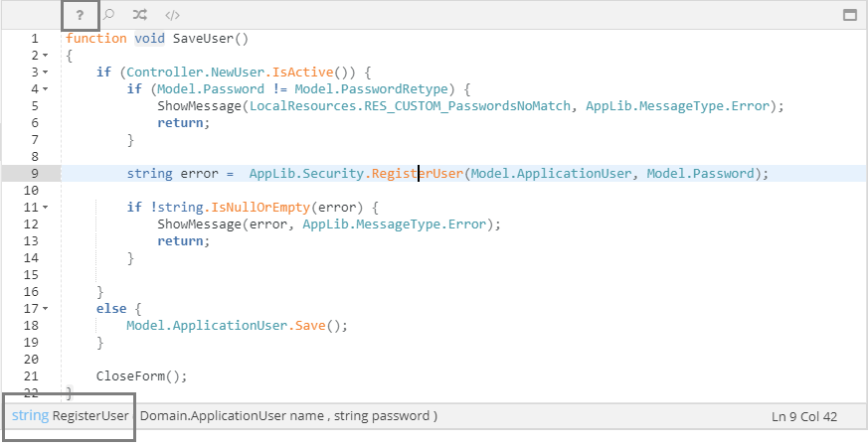Click the Ln 9 Col 42 status indicator
The height and width of the screenshot is (447, 868).
[x=804, y=415]
